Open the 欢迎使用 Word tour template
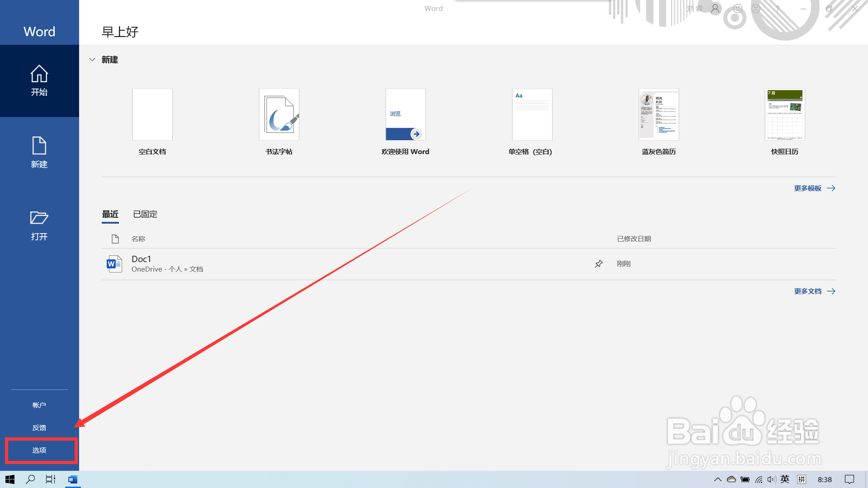Screen dimensions: 868x488 [406, 122]
